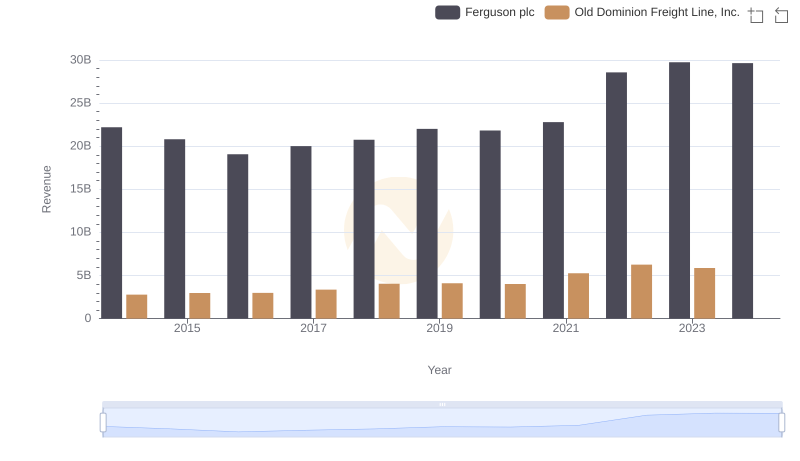Click the 20B y-axis label

(81, 146)
